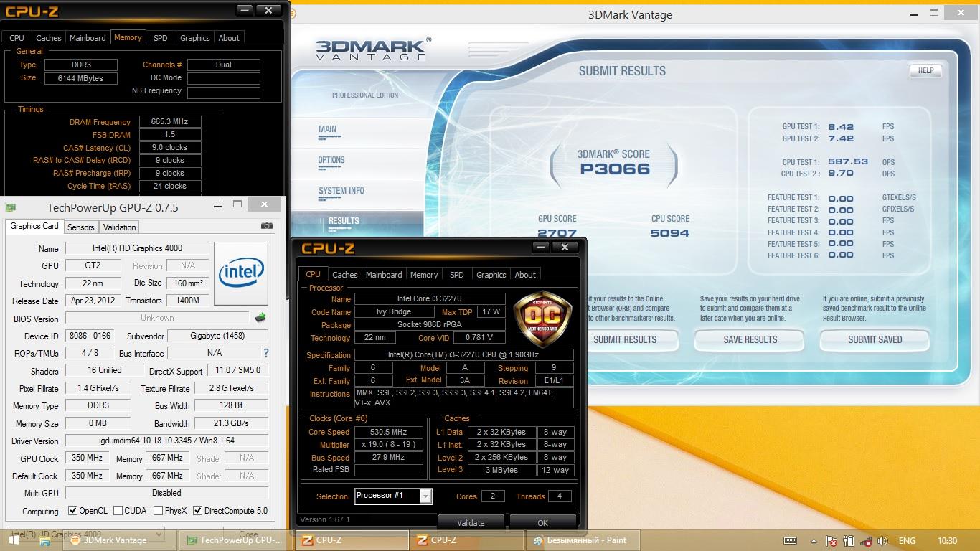Enable the CUDA checkbox in GPU-Z
Image resolution: width=980 pixels, height=551 pixels.
[118, 511]
